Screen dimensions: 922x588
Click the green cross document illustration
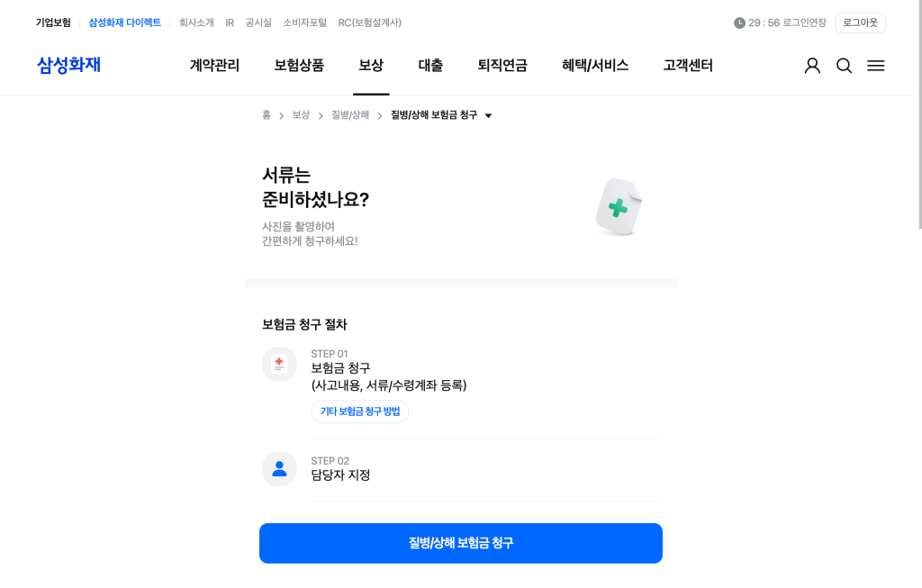(x=619, y=208)
